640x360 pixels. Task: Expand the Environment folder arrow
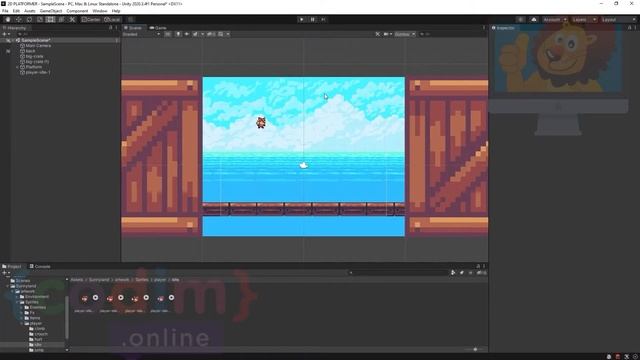[17, 297]
